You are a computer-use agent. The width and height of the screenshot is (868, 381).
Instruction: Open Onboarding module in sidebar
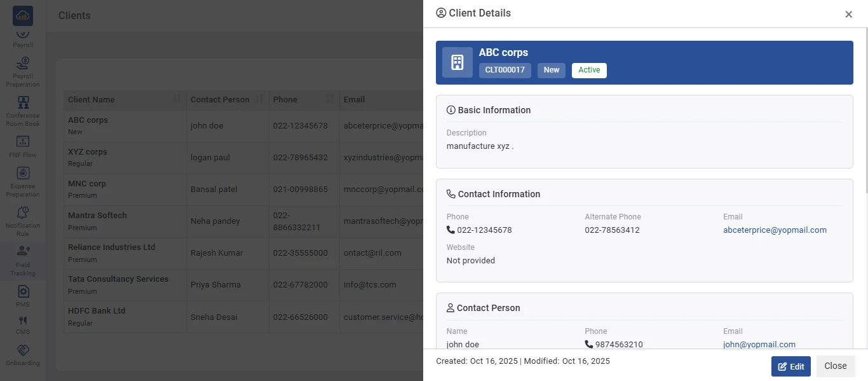click(x=23, y=355)
